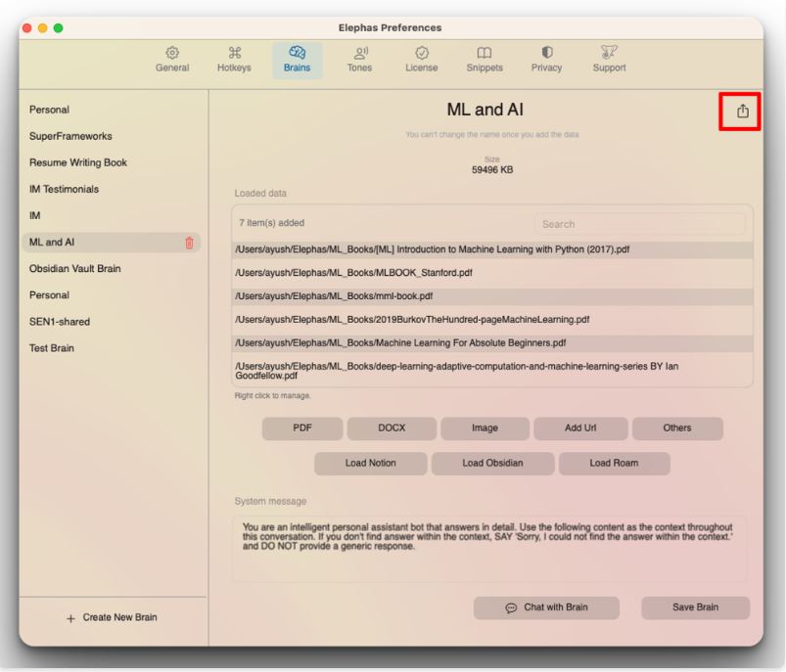
Task: Switch to the Privacy tab
Action: 546,60
